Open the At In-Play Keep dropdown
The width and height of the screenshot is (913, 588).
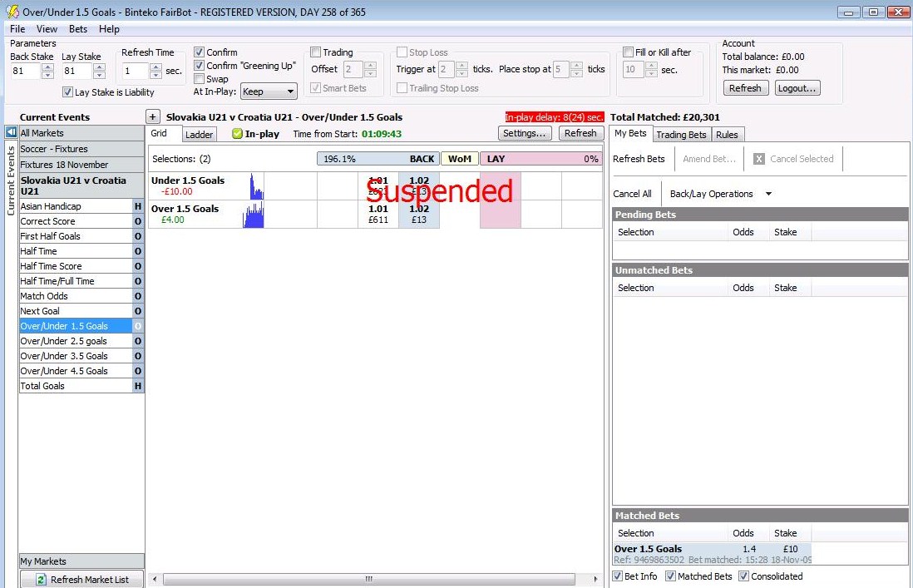tap(269, 91)
